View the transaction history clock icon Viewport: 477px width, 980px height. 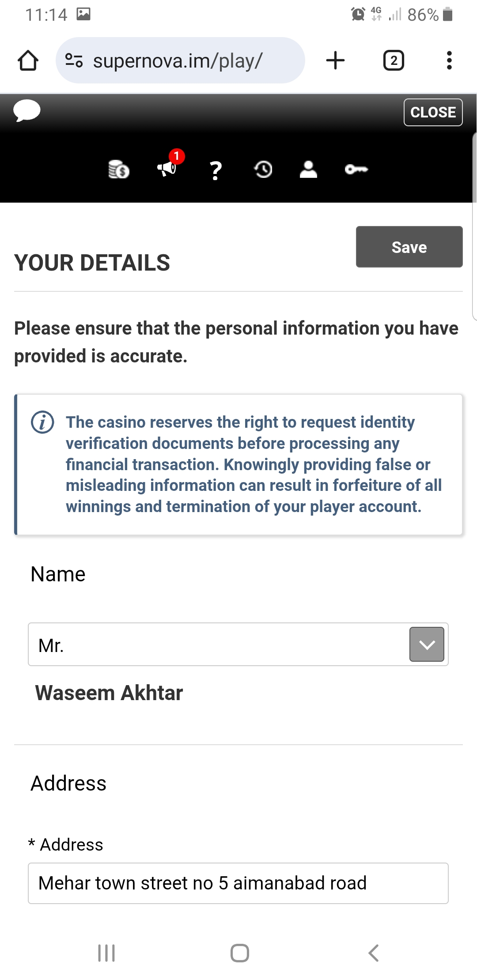pyautogui.click(x=263, y=170)
